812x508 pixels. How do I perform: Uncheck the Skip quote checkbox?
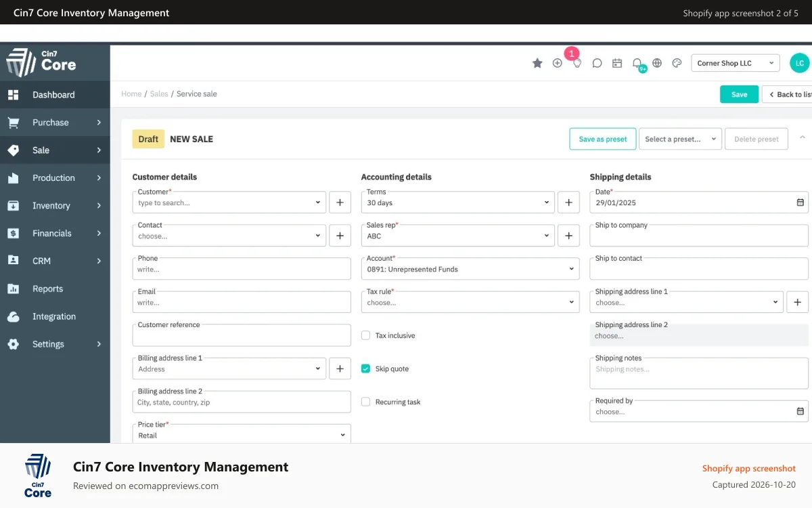coord(365,368)
